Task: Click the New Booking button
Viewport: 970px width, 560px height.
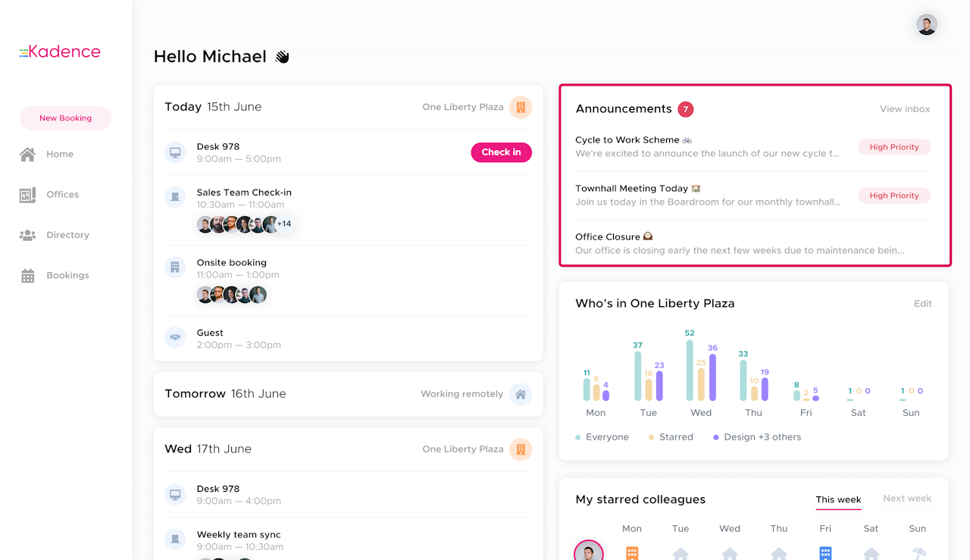Action: click(65, 118)
